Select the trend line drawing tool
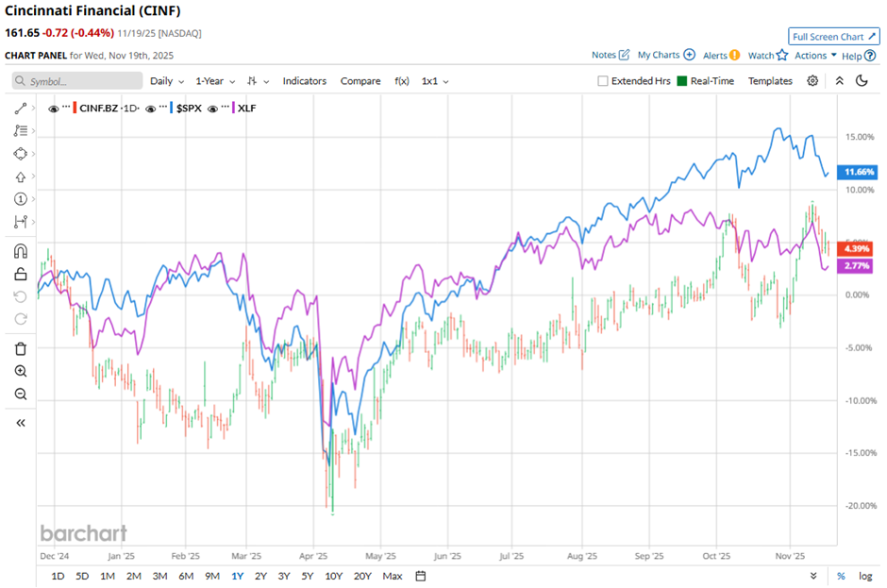This screenshot has height=588, width=887. [21, 109]
